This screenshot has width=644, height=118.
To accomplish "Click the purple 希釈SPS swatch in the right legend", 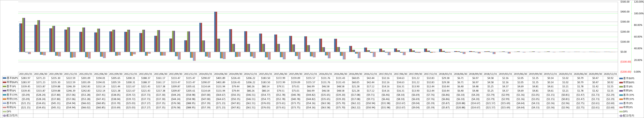I will (x=621, y=91).
